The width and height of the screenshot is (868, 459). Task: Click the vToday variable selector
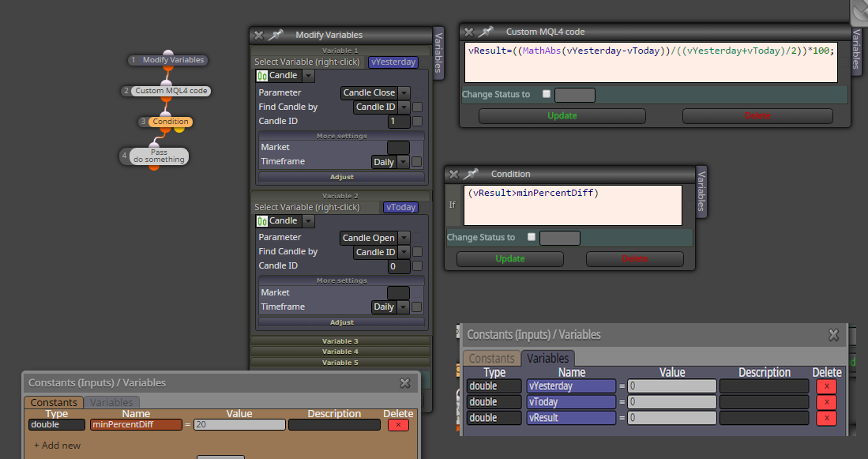click(x=400, y=208)
